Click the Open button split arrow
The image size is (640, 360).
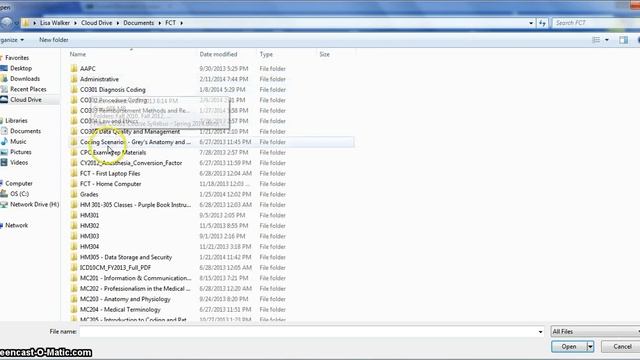(590, 347)
